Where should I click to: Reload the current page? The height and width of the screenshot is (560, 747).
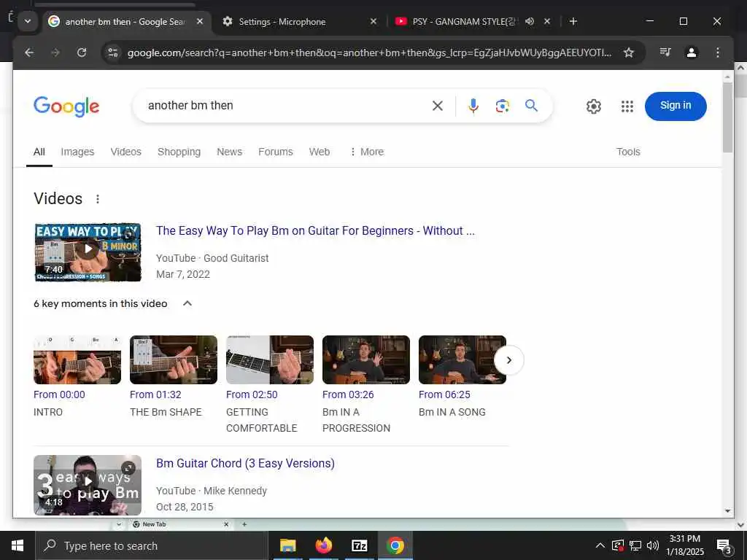(x=82, y=52)
